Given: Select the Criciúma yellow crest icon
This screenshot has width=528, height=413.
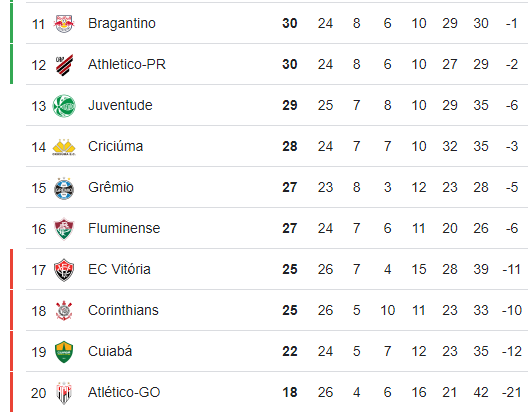Looking at the screenshot, I should click(64, 147).
